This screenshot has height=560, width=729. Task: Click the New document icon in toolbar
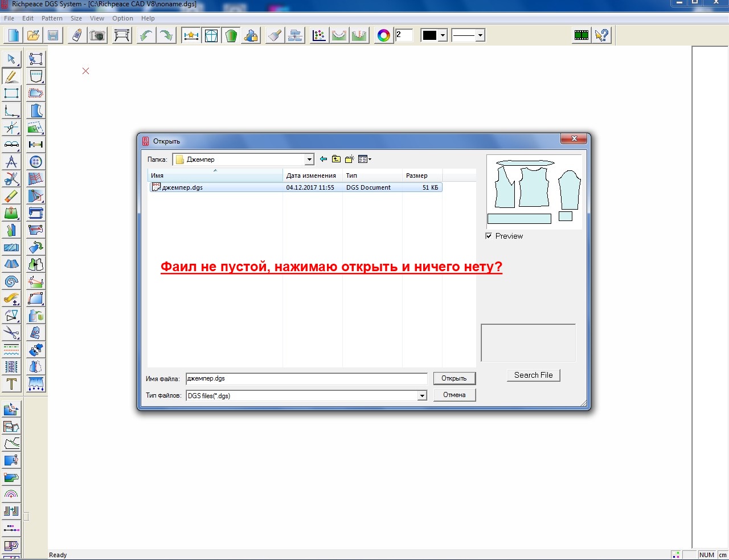[x=13, y=35]
